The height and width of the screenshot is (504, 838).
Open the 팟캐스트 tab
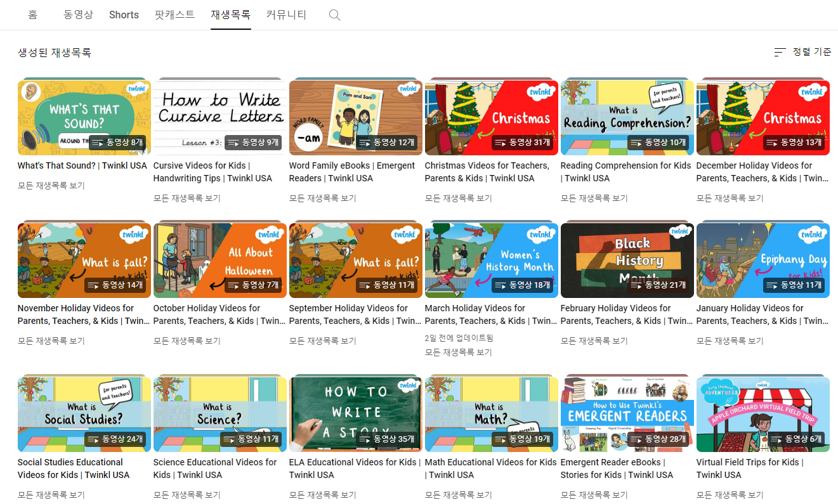(174, 15)
